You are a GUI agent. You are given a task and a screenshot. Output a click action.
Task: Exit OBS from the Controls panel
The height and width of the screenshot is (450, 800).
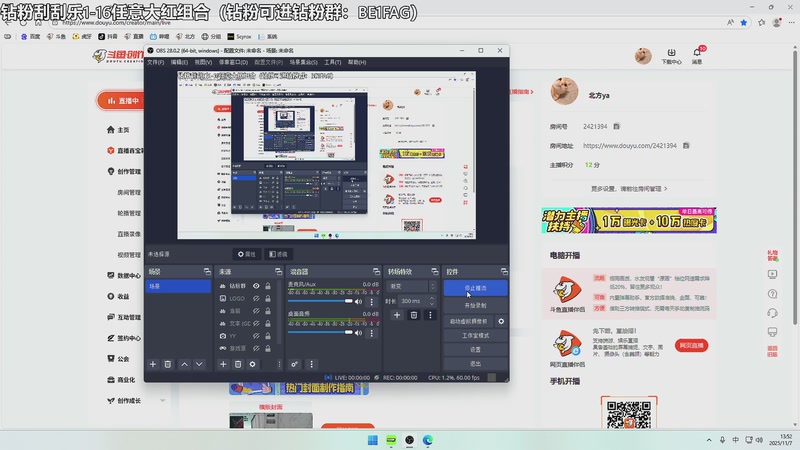[x=476, y=364]
